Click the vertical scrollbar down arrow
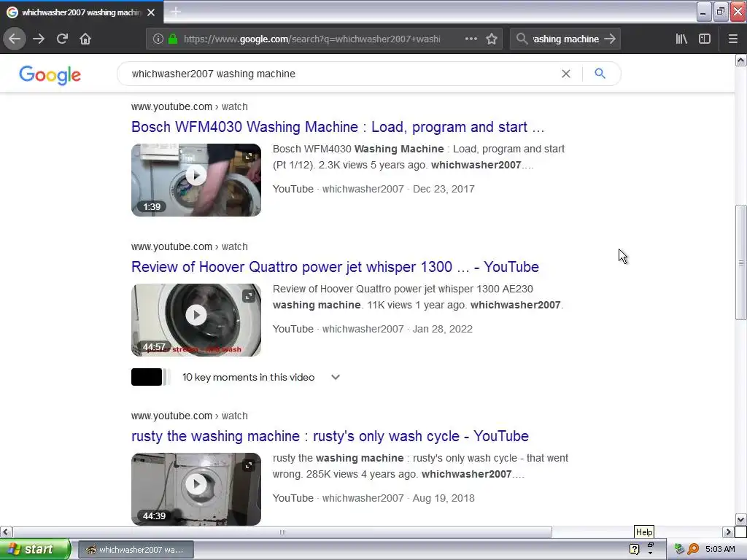Viewport: 747px width, 560px height. pos(741,519)
